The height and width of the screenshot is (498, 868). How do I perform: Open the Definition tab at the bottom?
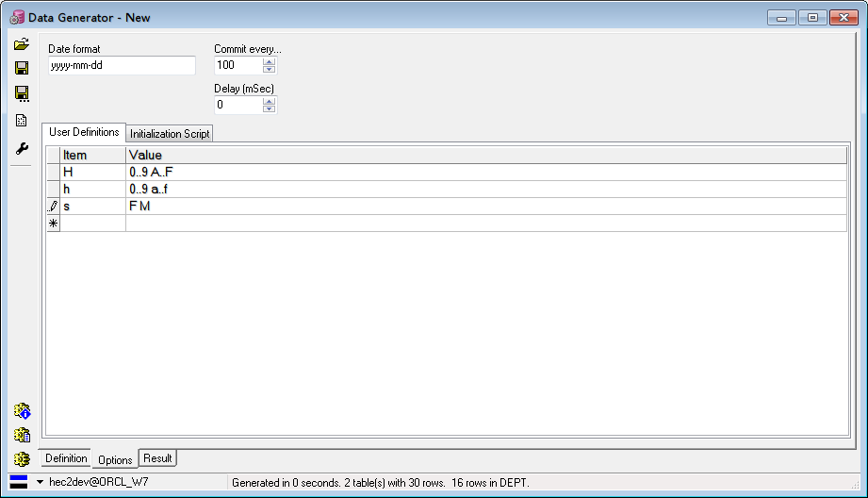[66, 458]
